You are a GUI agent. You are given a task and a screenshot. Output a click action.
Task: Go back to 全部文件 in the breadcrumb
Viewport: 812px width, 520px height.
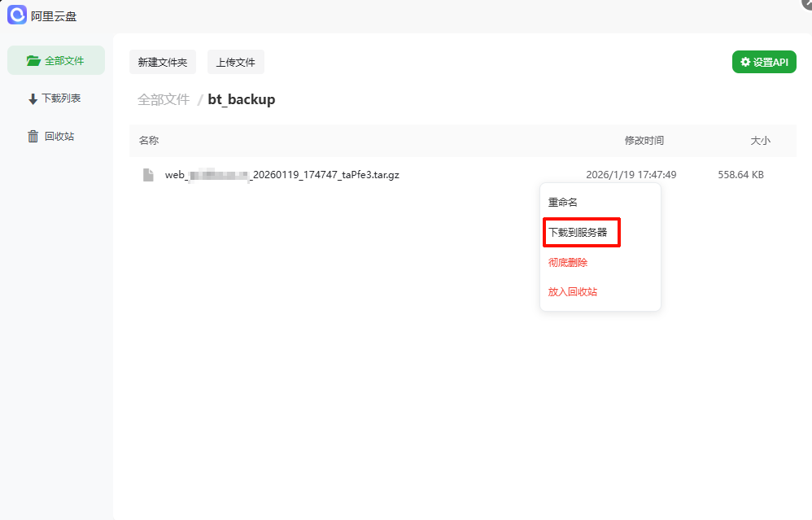(x=164, y=99)
